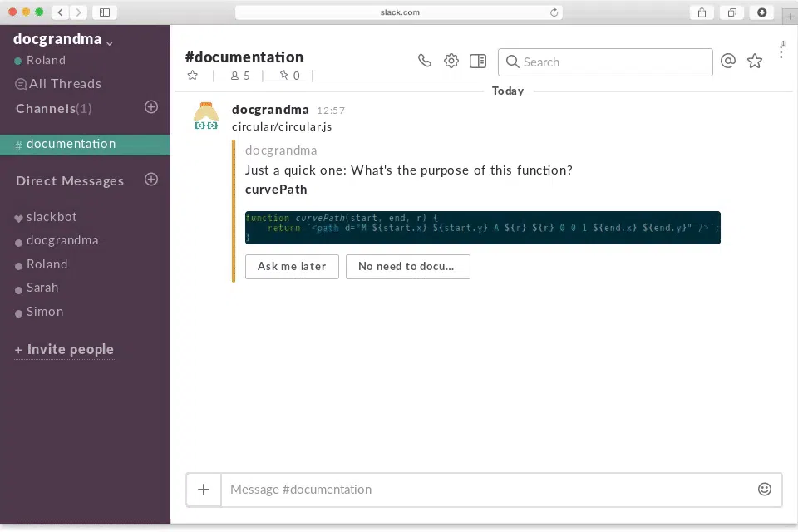Viewport: 798px width, 532px height.
Task: Open direct message with docgrandma
Action: pos(57,240)
